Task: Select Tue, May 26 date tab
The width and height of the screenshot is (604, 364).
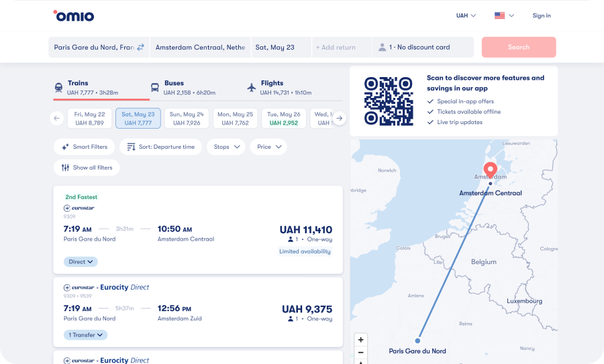Action: point(284,118)
